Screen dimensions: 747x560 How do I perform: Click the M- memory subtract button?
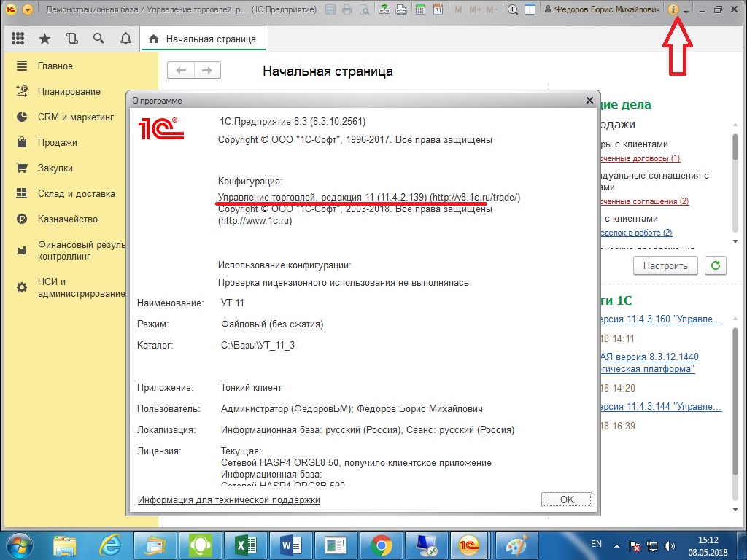(492, 9)
